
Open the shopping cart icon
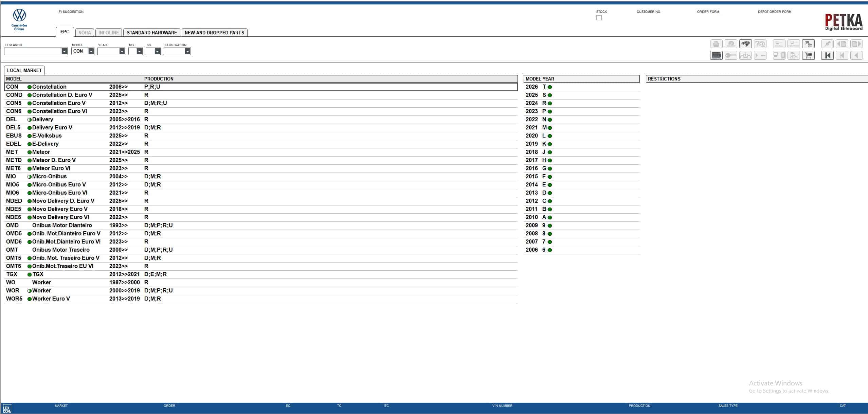tap(808, 55)
